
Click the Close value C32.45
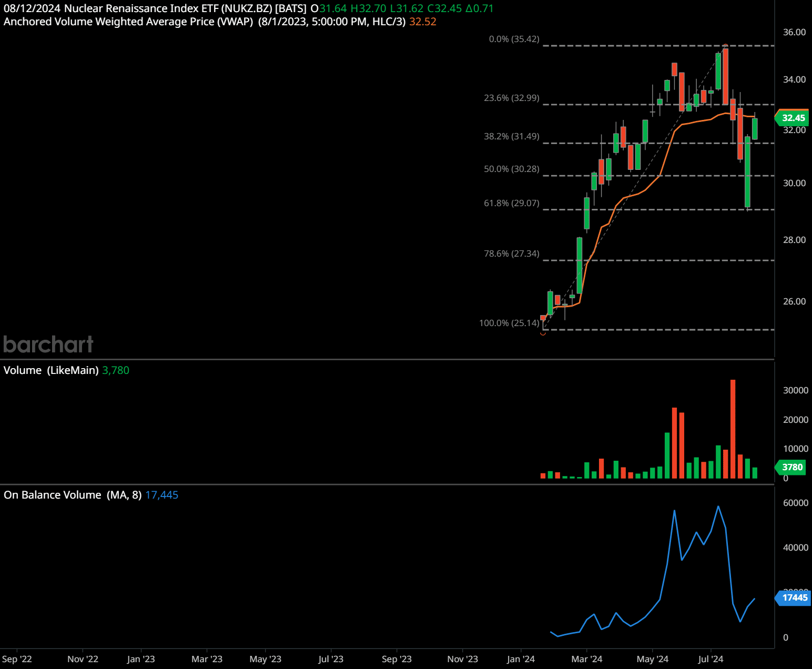pyautogui.click(x=444, y=8)
